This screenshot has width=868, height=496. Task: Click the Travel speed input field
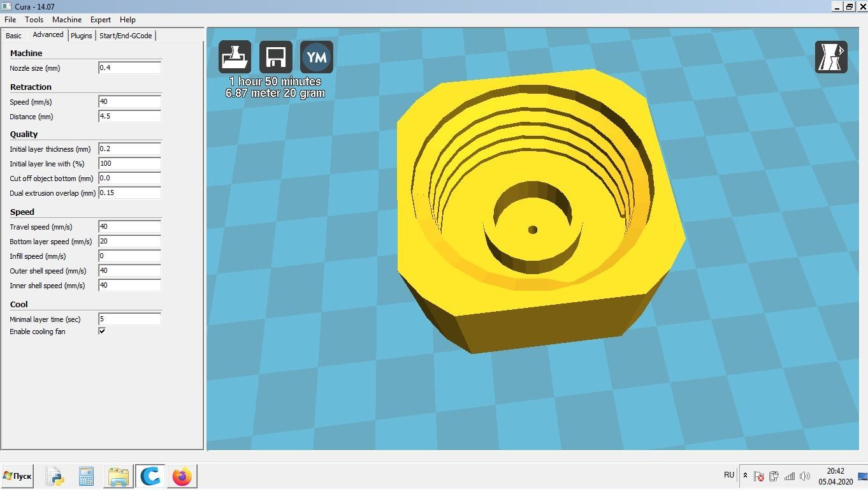point(129,226)
